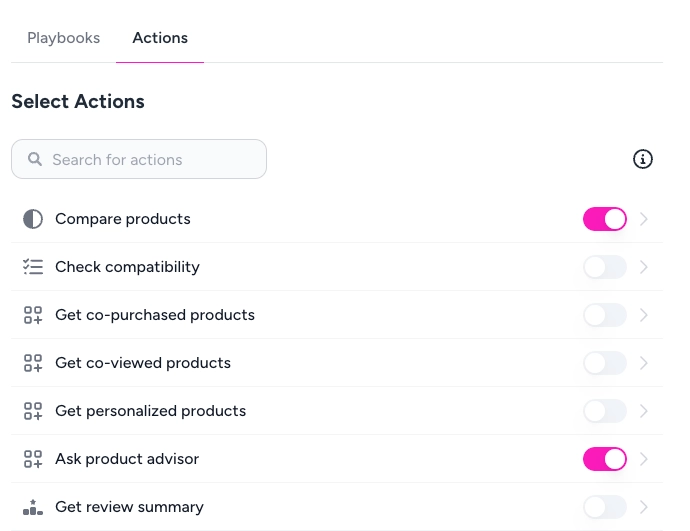Switch to the Playbooks tab
This screenshot has height=531, width=690.
pyautogui.click(x=64, y=38)
